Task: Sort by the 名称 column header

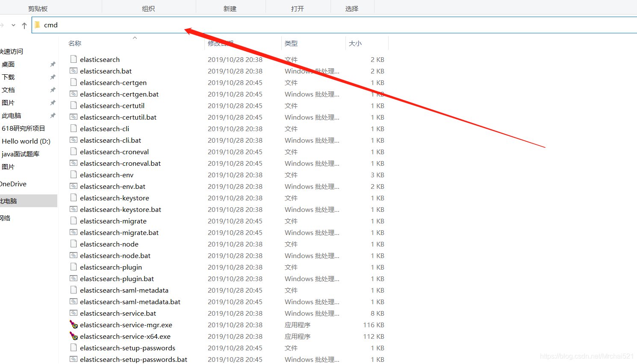Action: click(x=75, y=43)
